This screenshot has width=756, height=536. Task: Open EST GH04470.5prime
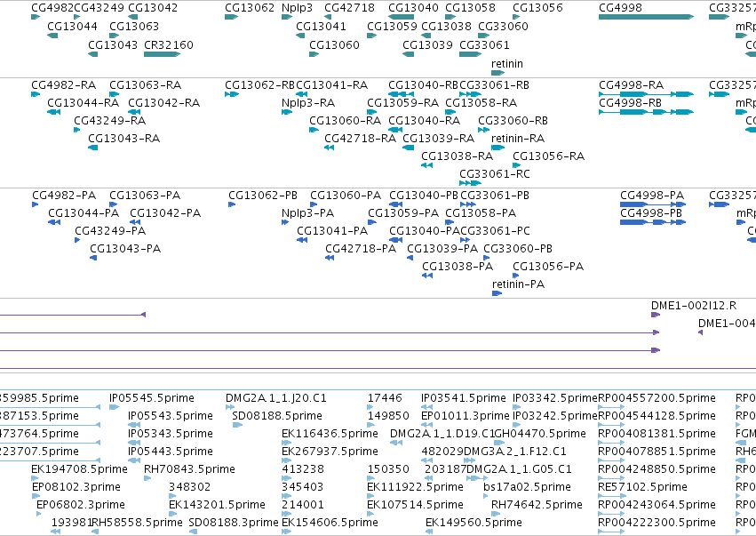(x=540, y=434)
